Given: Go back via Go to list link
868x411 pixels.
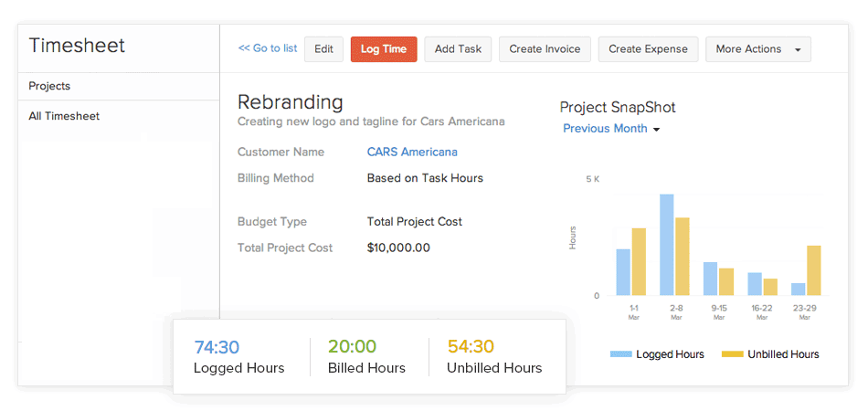Looking at the screenshot, I should [268, 49].
